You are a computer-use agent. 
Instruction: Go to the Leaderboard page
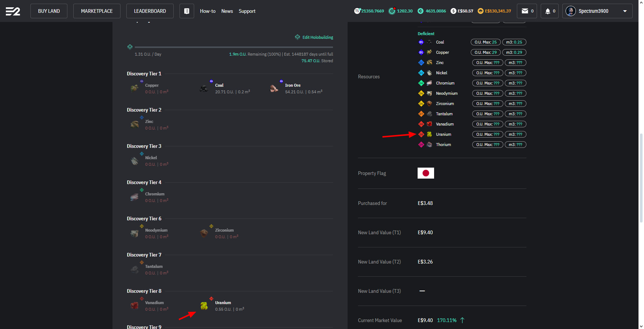click(x=150, y=11)
